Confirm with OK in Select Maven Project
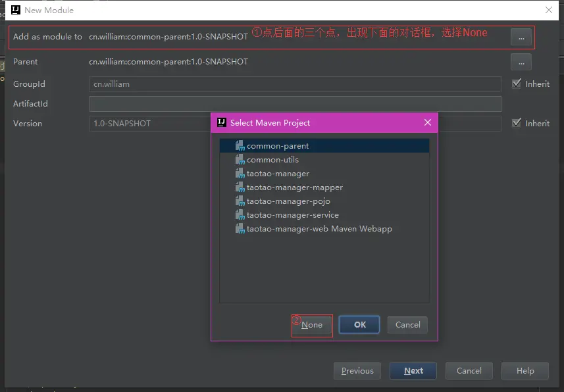 click(359, 325)
